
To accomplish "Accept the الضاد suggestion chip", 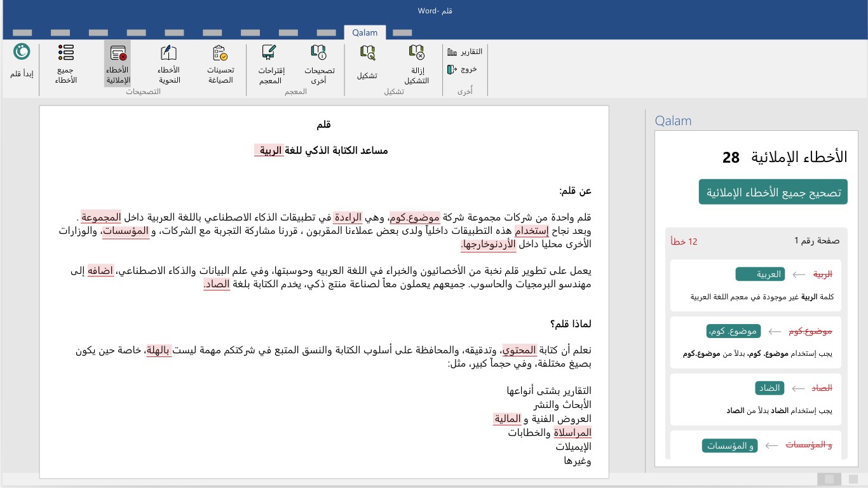I will click(770, 388).
